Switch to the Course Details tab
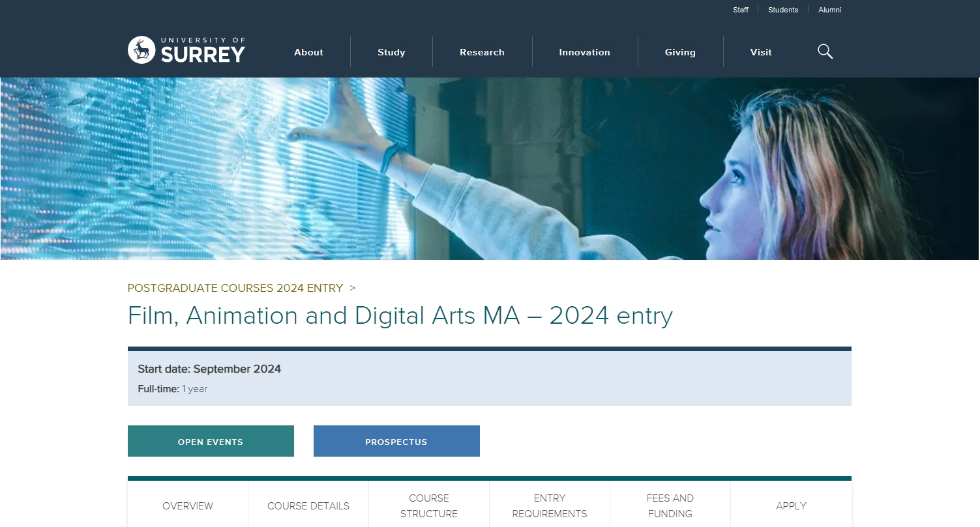The width and height of the screenshot is (980, 527). point(308,506)
